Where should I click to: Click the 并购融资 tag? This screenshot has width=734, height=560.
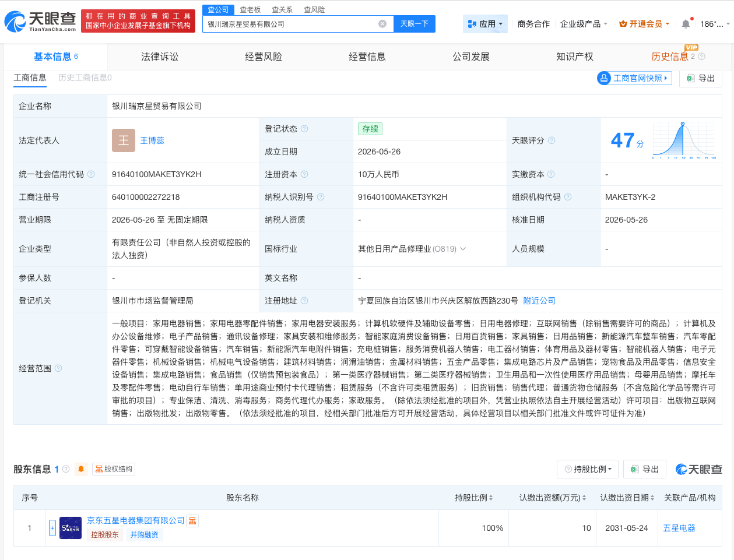[x=144, y=535]
